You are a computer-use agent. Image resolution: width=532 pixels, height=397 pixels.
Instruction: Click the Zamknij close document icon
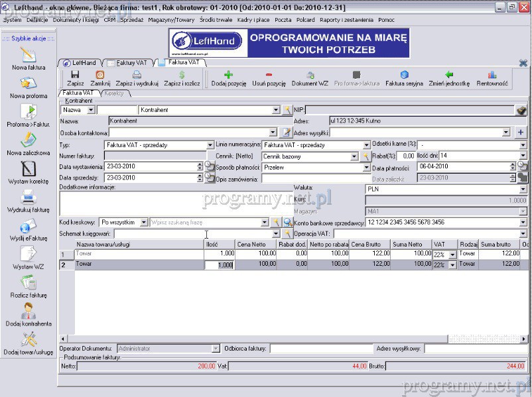100,76
